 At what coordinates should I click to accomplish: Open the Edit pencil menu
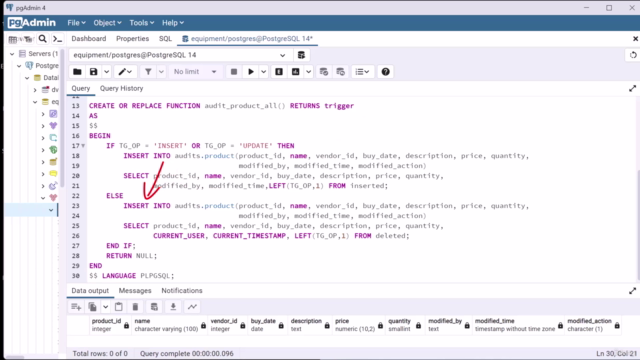(125, 72)
